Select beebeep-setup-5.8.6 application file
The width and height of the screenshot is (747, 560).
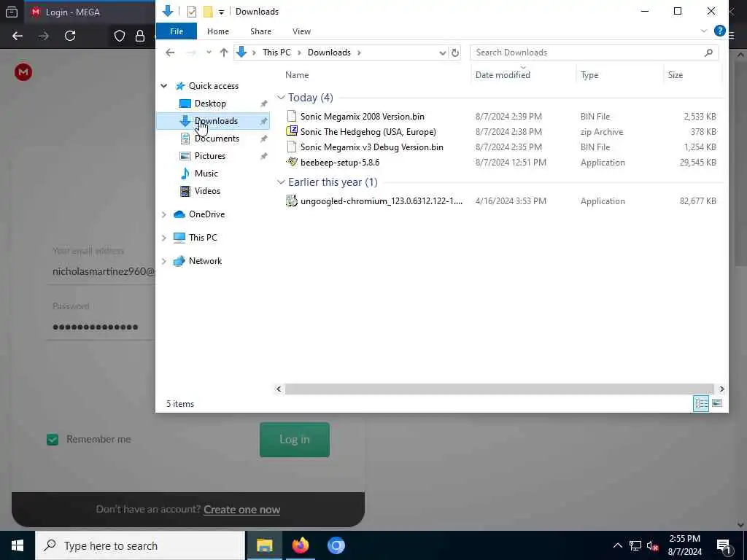click(x=340, y=163)
